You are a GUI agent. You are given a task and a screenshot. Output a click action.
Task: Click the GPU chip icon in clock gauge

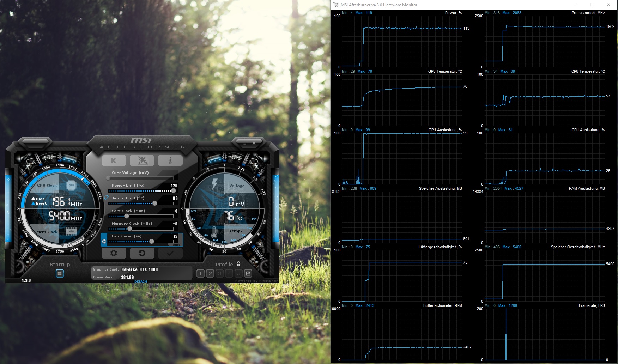pyautogui.click(x=71, y=185)
